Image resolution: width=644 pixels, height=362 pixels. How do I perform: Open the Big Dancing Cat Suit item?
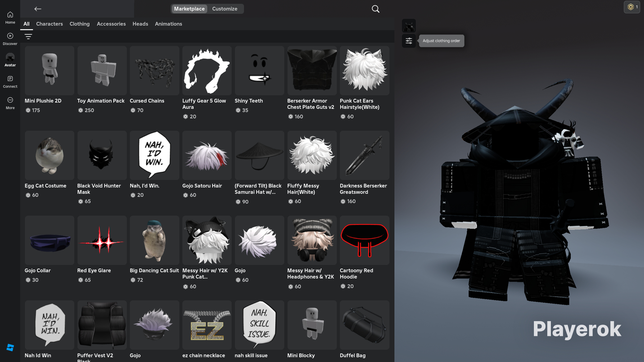[x=155, y=240]
